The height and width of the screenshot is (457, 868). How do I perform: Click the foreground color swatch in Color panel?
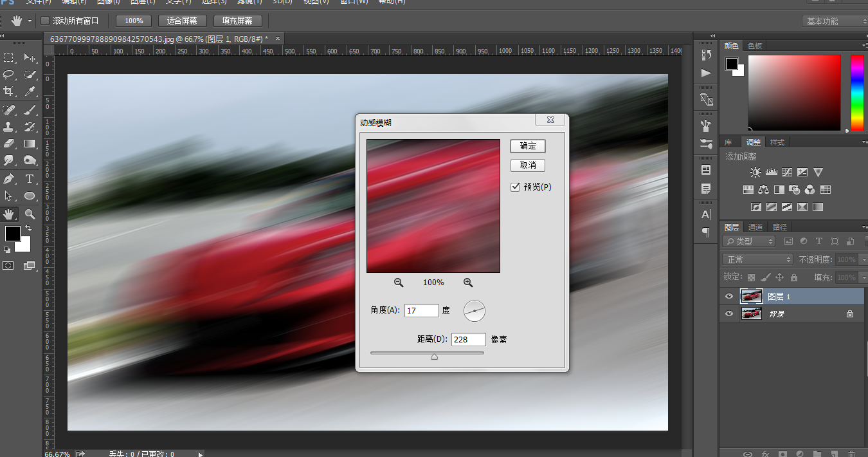point(732,64)
